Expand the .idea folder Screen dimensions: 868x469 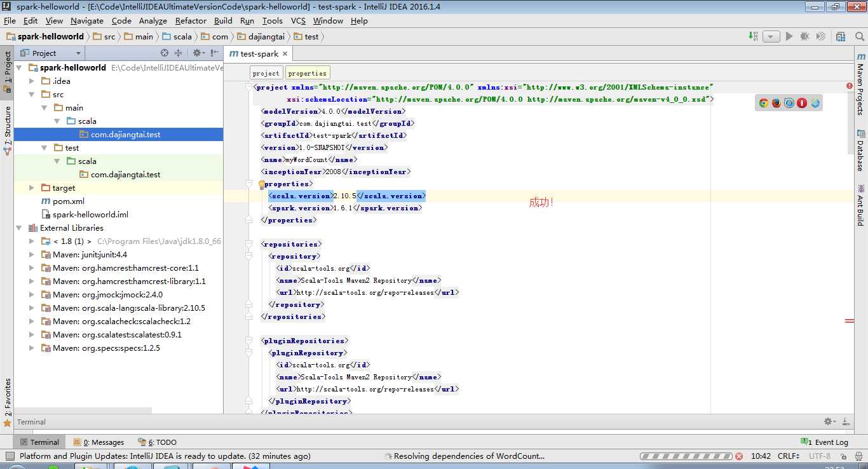32,81
